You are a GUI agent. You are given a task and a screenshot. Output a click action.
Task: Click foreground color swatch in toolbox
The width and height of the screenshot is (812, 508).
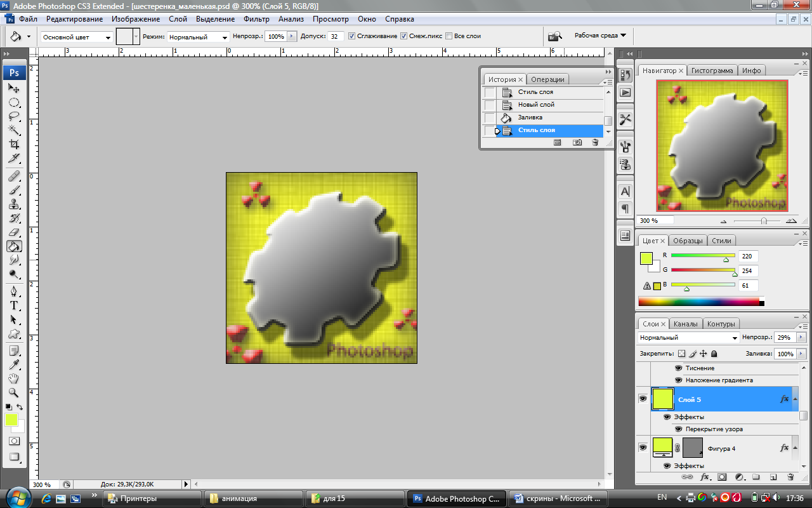pyautogui.click(x=11, y=420)
